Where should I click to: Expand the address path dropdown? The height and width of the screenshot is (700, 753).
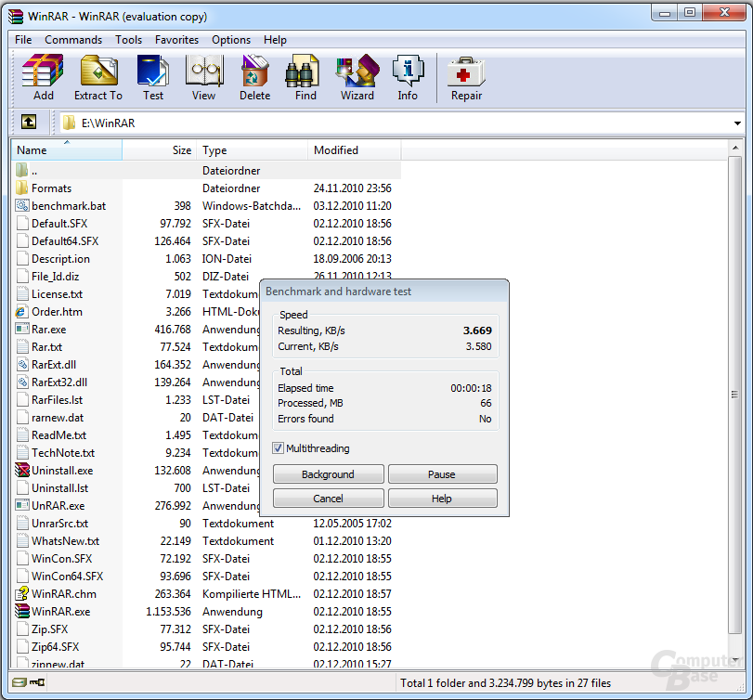pyautogui.click(x=737, y=123)
